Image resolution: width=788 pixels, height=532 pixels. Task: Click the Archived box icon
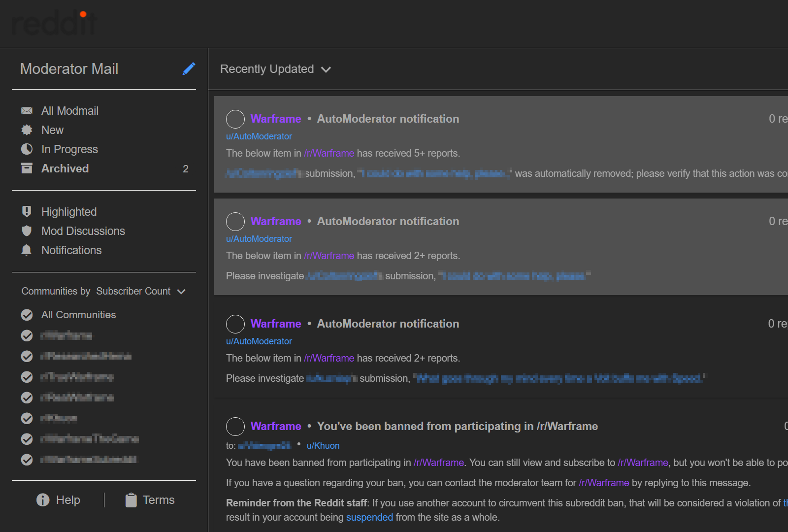tap(27, 168)
